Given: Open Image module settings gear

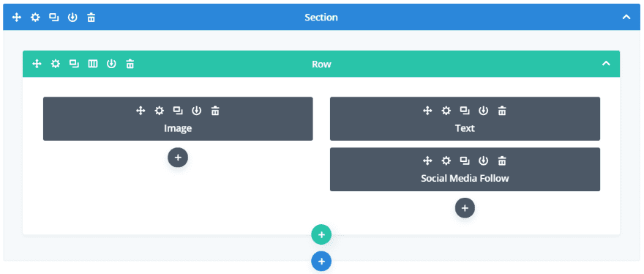Looking at the screenshot, I should (160, 110).
